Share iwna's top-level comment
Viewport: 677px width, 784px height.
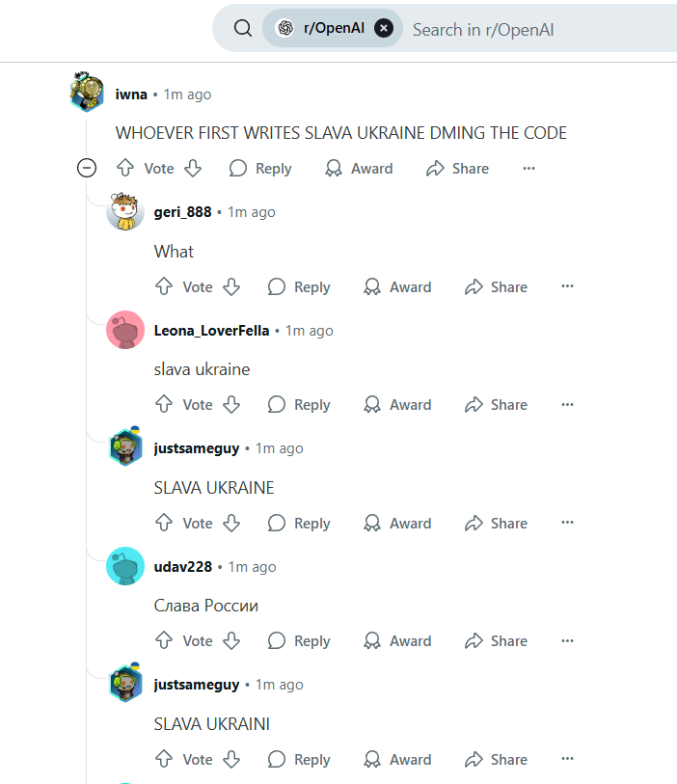click(x=457, y=168)
